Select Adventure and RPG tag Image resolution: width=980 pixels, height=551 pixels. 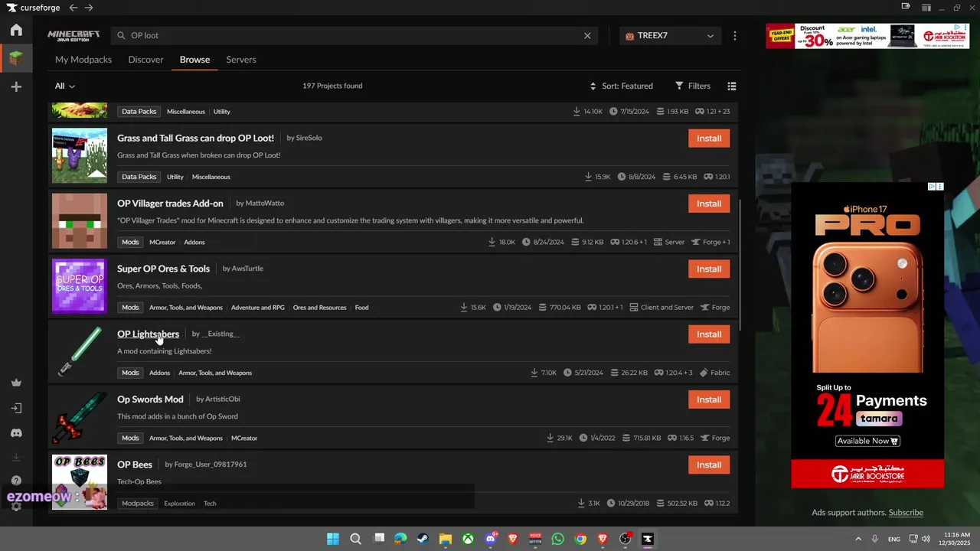pyautogui.click(x=257, y=308)
